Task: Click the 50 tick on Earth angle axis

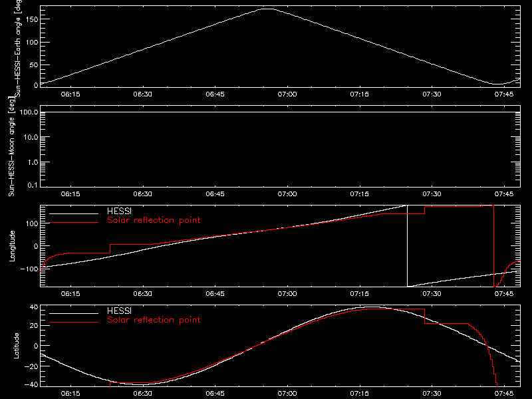Action: coord(34,65)
